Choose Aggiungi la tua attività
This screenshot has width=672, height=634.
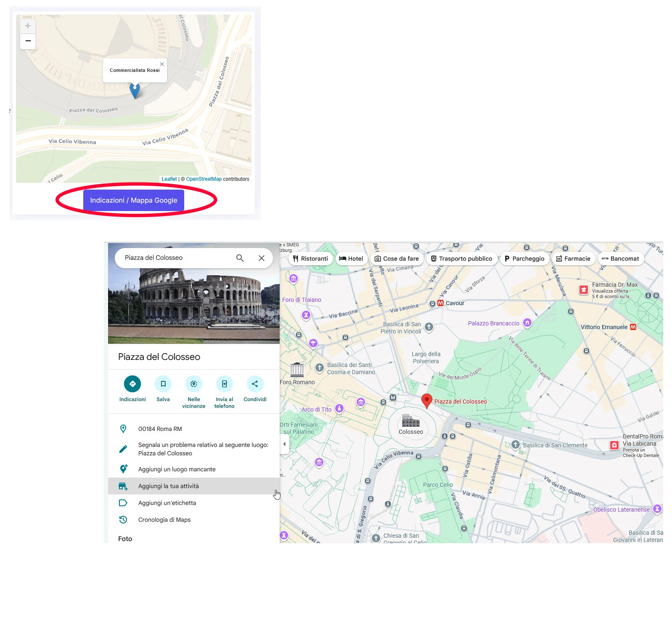[x=169, y=486]
